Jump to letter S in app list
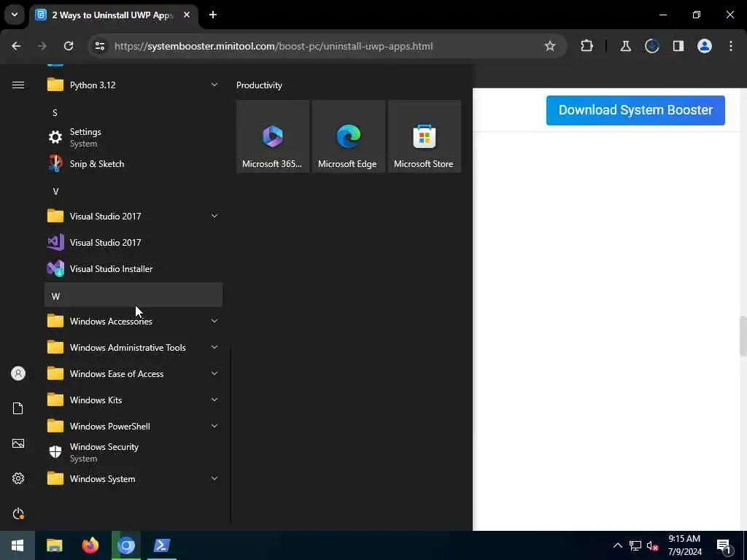This screenshot has height=560, width=747. (133, 113)
